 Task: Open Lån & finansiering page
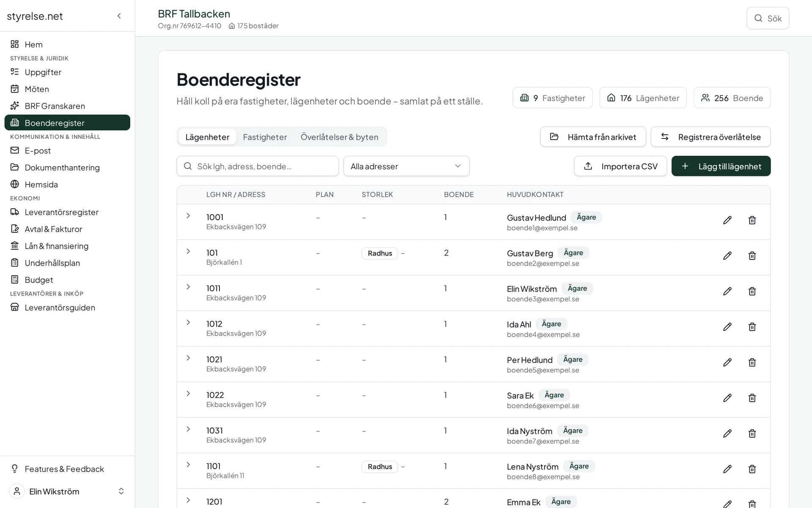point(67,246)
